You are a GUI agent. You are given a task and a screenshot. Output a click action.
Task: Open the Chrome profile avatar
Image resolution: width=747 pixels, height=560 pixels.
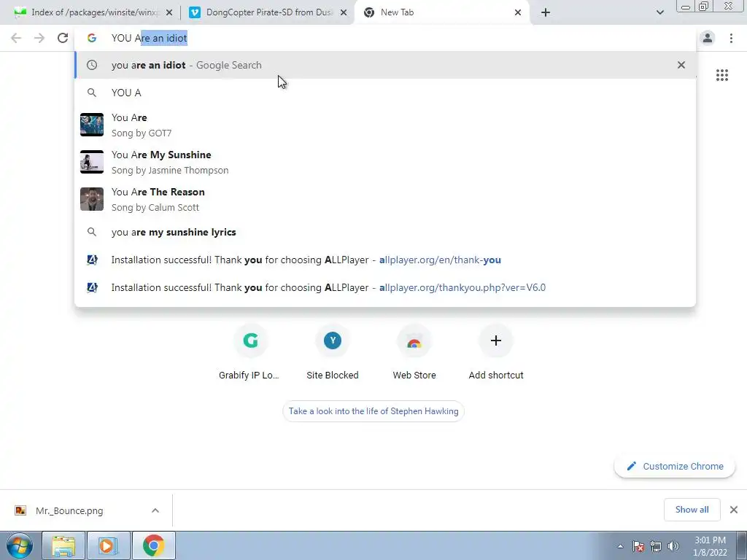click(x=708, y=38)
